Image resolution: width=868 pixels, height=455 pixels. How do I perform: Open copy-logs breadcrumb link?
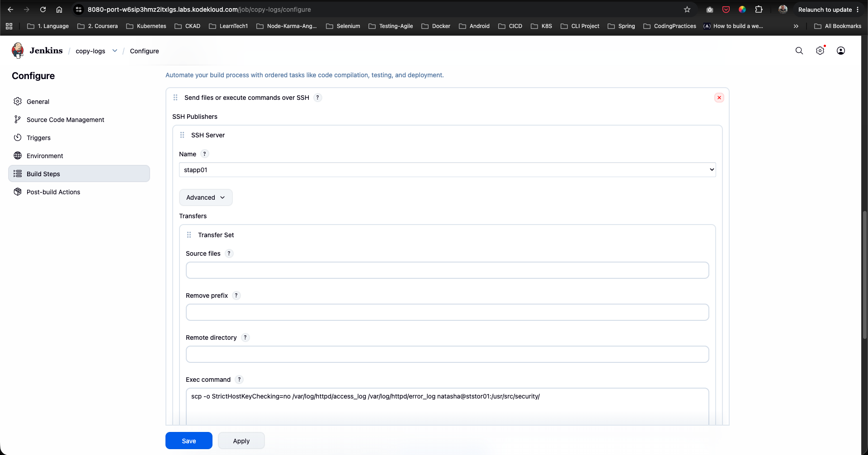coord(90,51)
